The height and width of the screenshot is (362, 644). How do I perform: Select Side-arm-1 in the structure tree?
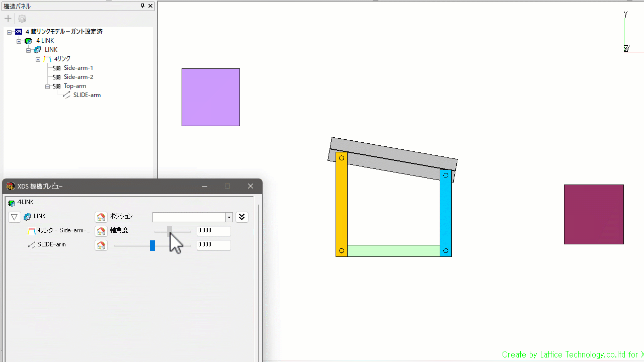tap(78, 68)
